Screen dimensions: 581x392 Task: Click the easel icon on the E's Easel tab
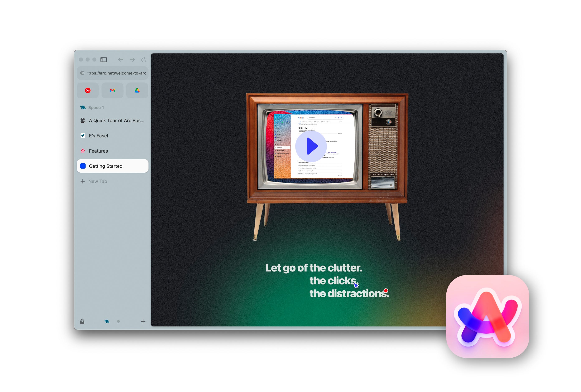coord(83,136)
